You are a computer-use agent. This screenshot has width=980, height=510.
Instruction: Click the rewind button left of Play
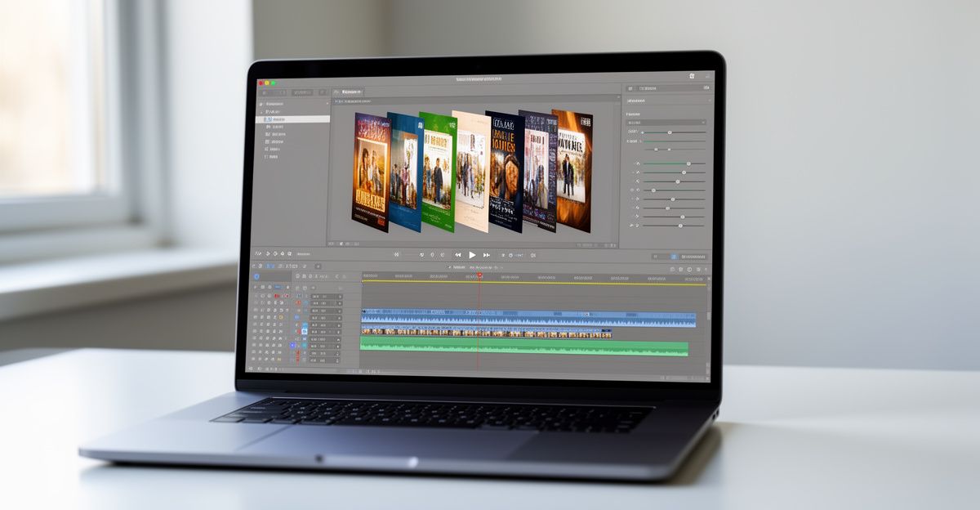coord(458,255)
